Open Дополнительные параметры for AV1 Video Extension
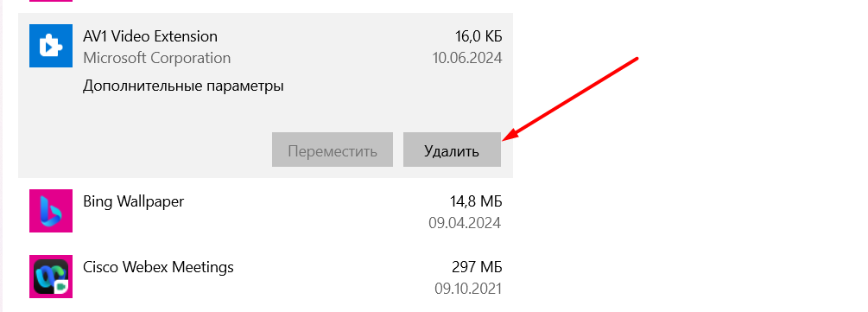 [183, 86]
